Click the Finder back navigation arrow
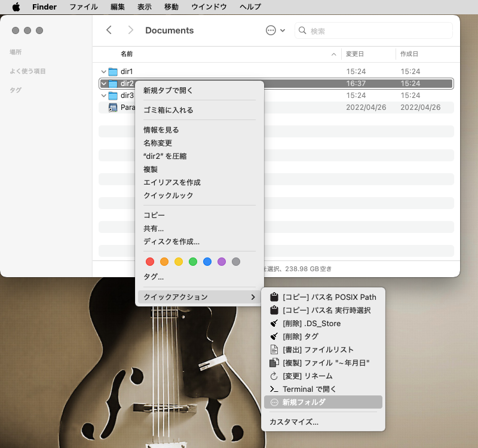Image resolution: width=478 pixels, height=448 pixels. click(109, 30)
